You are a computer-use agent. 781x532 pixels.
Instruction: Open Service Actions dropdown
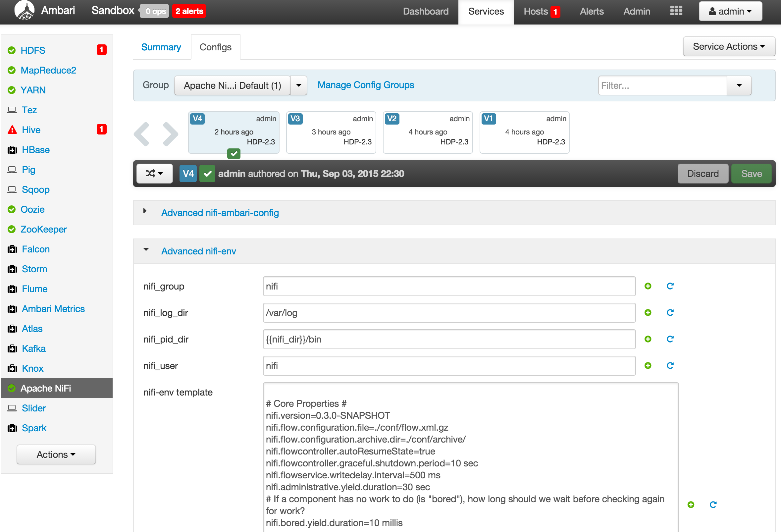(x=729, y=46)
